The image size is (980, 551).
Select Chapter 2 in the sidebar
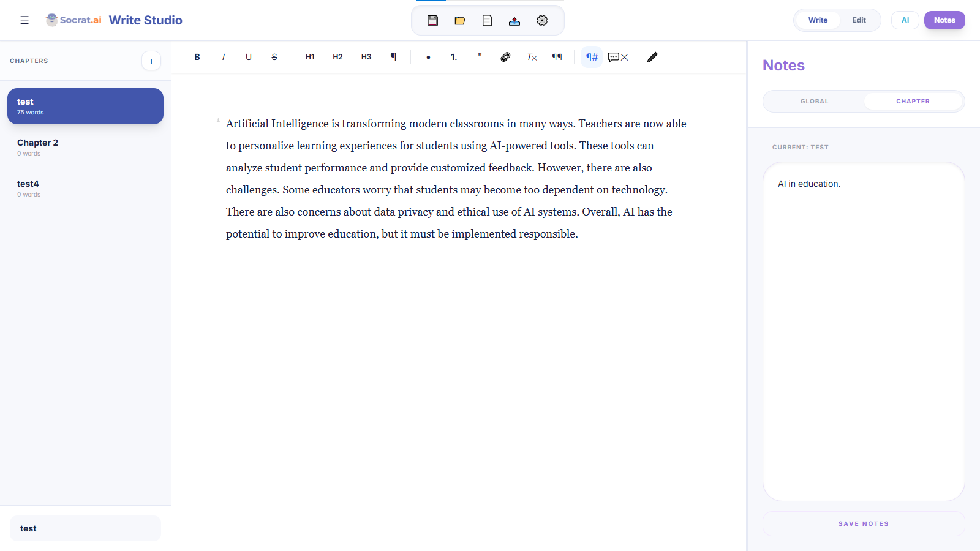[x=85, y=146]
